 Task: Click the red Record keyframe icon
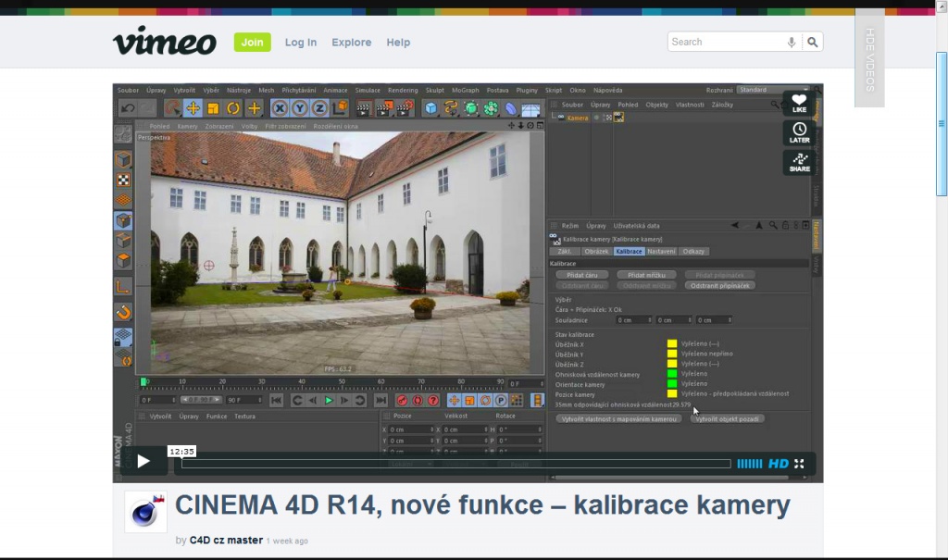click(x=402, y=401)
